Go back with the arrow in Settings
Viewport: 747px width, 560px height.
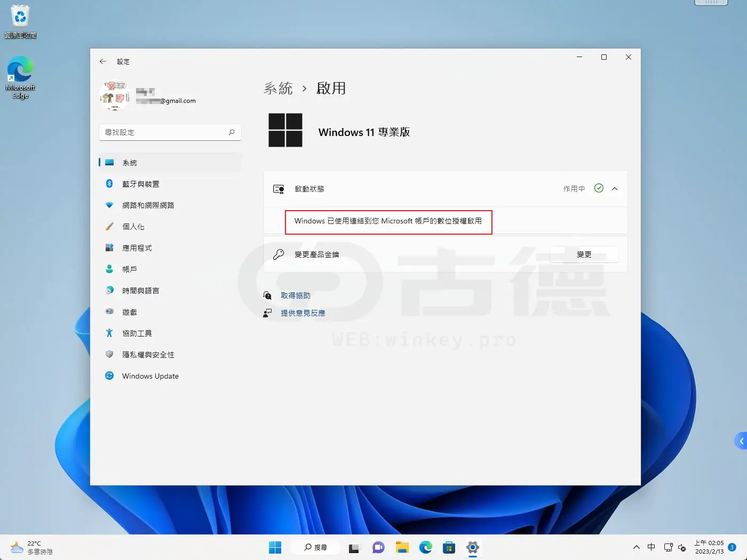click(x=103, y=61)
